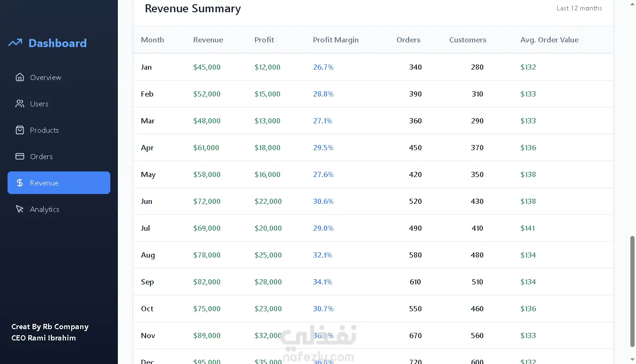Viewport: 636px width, 364px height.
Task: Click the Profit Margin column header
Action: (x=336, y=40)
